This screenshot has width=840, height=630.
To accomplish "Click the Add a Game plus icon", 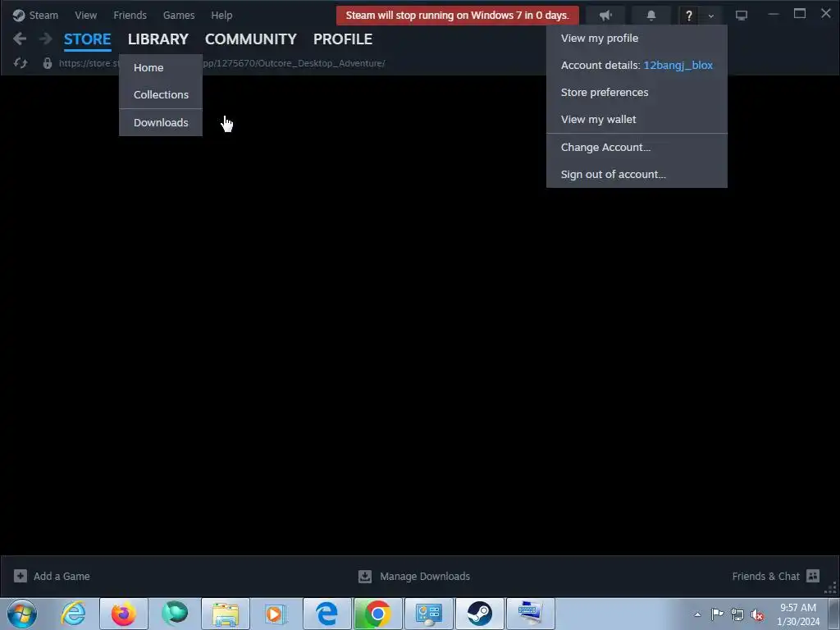I will point(21,576).
